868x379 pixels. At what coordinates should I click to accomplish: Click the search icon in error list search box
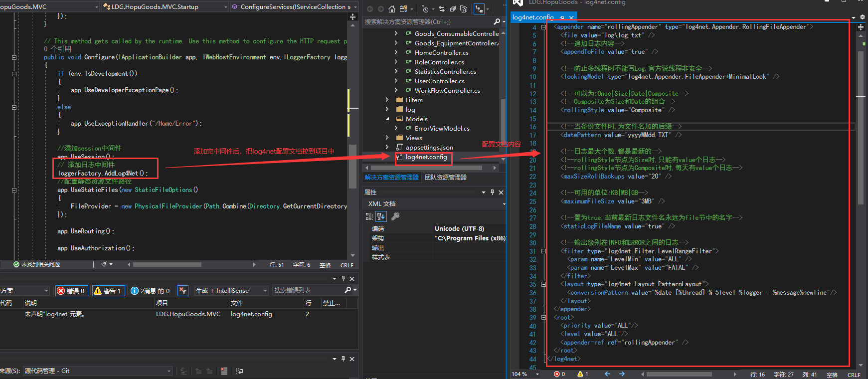348,290
